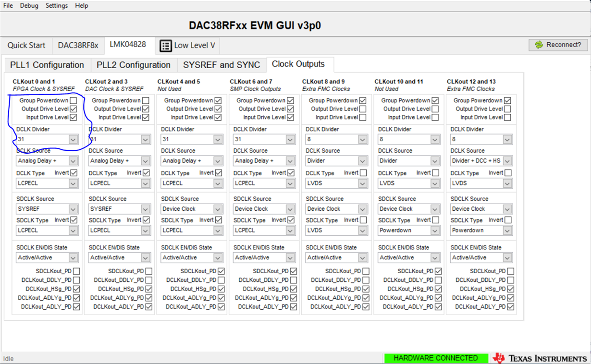Viewport: 591px width, 364px height.
Task: Click the Reconnect button icon
Action: (x=539, y=45)
